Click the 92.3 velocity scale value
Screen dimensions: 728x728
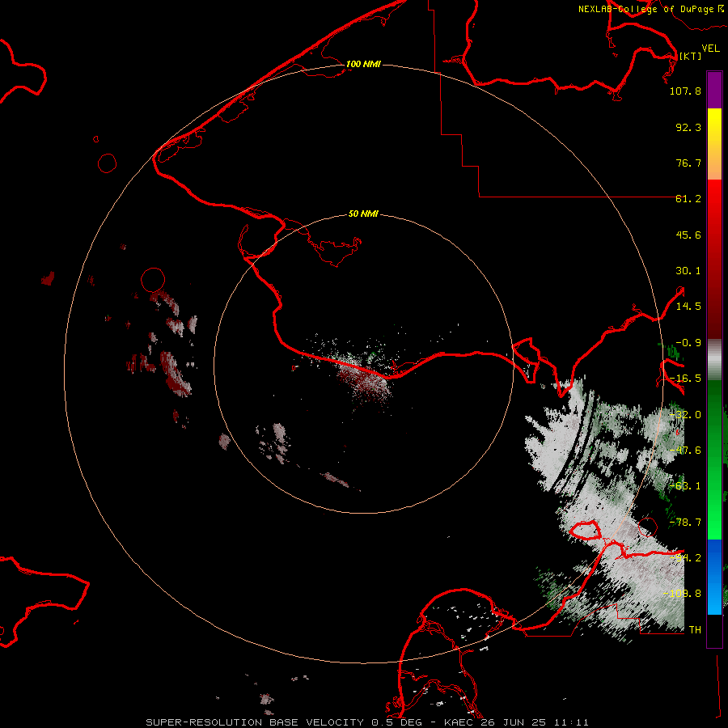(688, 127)
